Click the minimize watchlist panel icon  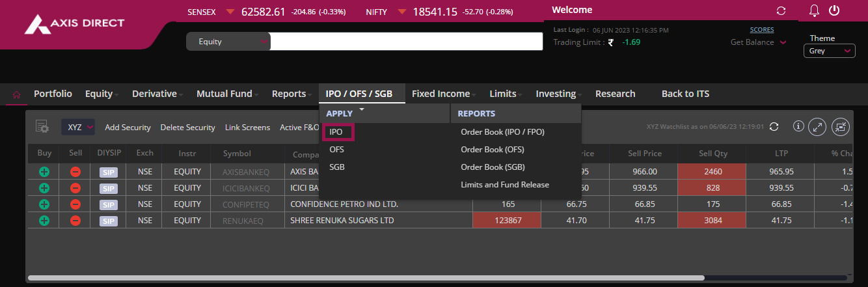pyautogui.click(x=841, y=127)
